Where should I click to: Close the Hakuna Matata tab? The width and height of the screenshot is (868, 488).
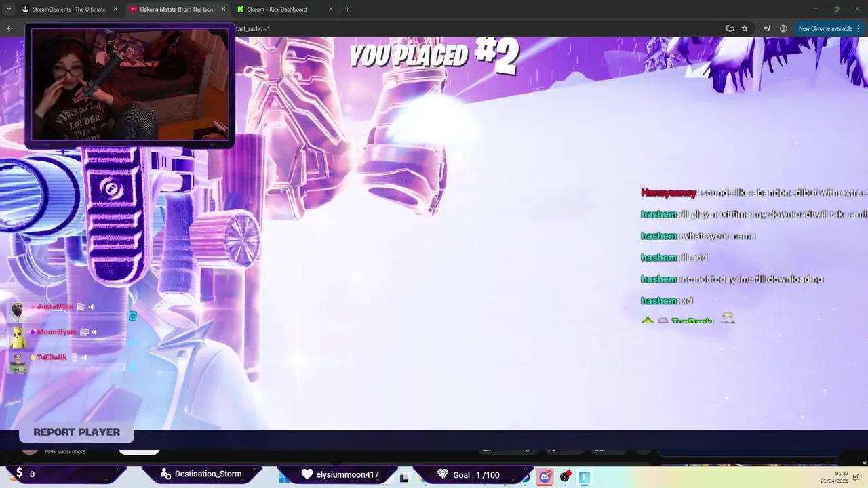(x=223, y=9)
